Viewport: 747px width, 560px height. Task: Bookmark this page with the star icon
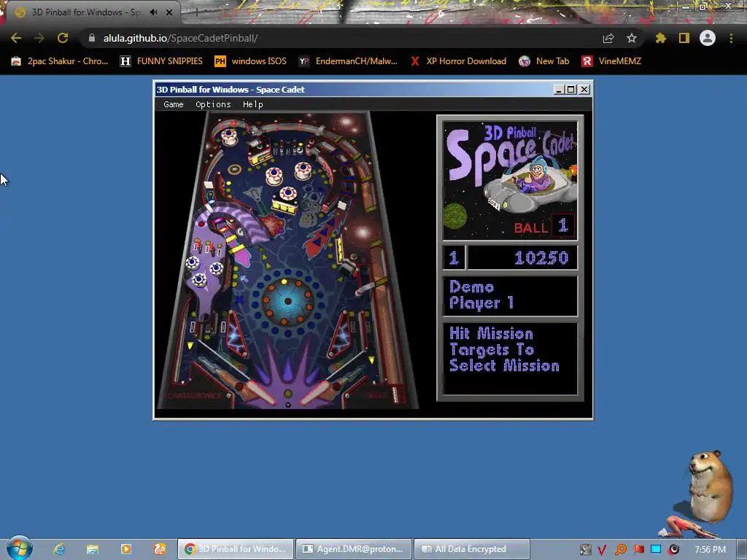632,38
